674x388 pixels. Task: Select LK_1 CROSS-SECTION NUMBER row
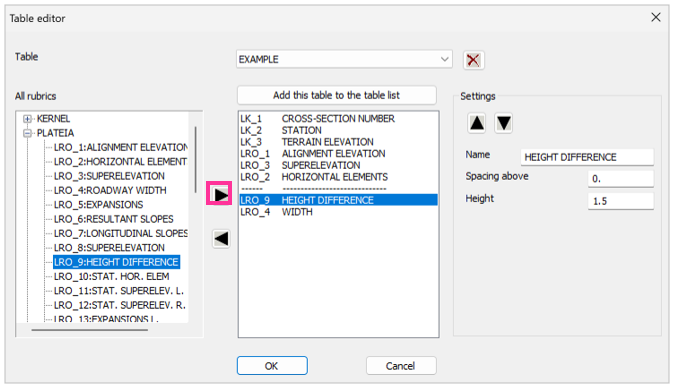338,119
